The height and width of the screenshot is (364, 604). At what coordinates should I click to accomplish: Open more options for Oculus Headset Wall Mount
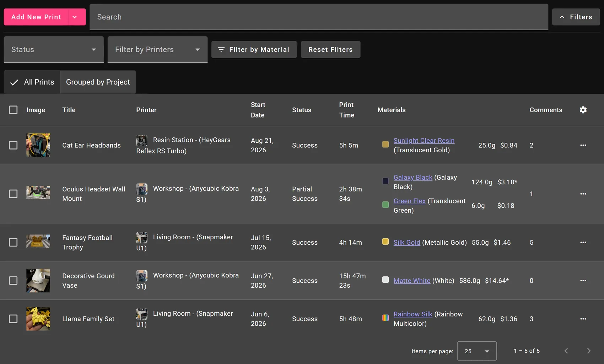[x=583, y=194]
